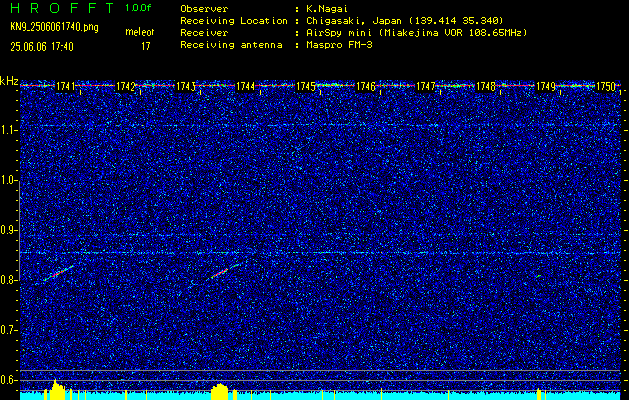
Task: Click the 1746 time marker
Action: [x=366, y=86]
